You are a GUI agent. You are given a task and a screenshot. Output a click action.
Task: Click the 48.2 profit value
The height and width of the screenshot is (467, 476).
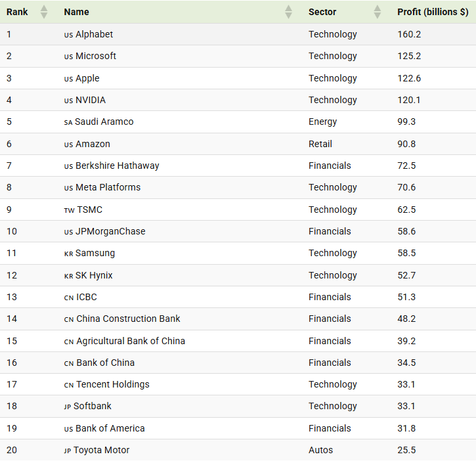[x=406, y=319]
